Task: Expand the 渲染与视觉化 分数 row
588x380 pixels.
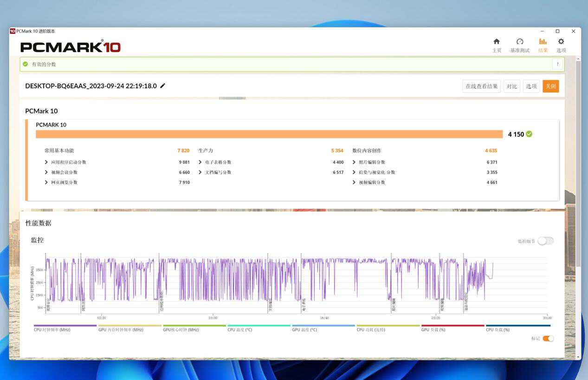Action: coord(354,172)
